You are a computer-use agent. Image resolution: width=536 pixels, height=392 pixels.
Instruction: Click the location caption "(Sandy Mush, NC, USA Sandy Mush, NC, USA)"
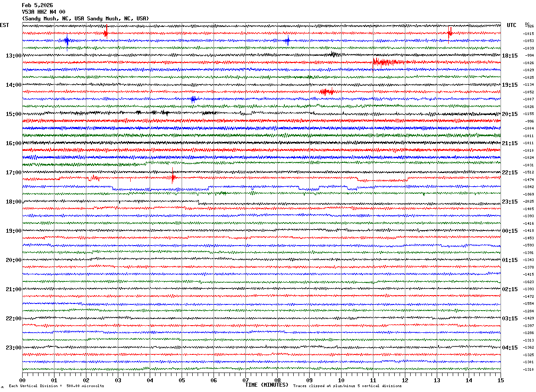point(85,19)
